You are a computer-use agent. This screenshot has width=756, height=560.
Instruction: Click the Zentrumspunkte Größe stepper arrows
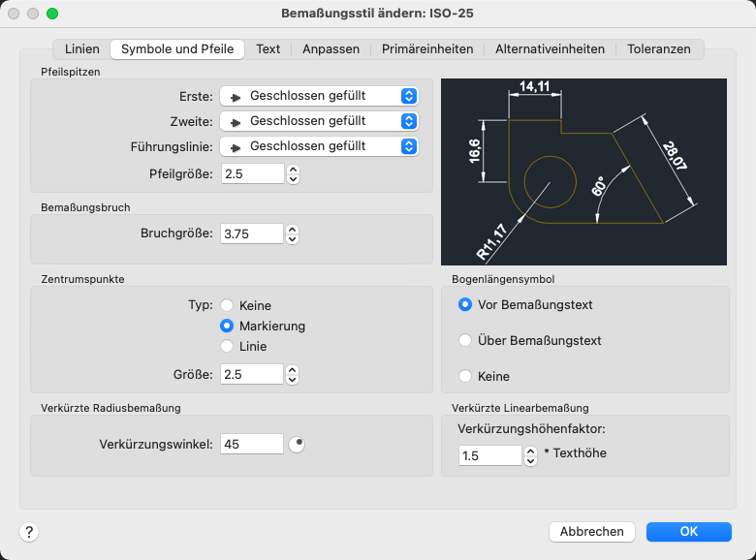[294, 374]
